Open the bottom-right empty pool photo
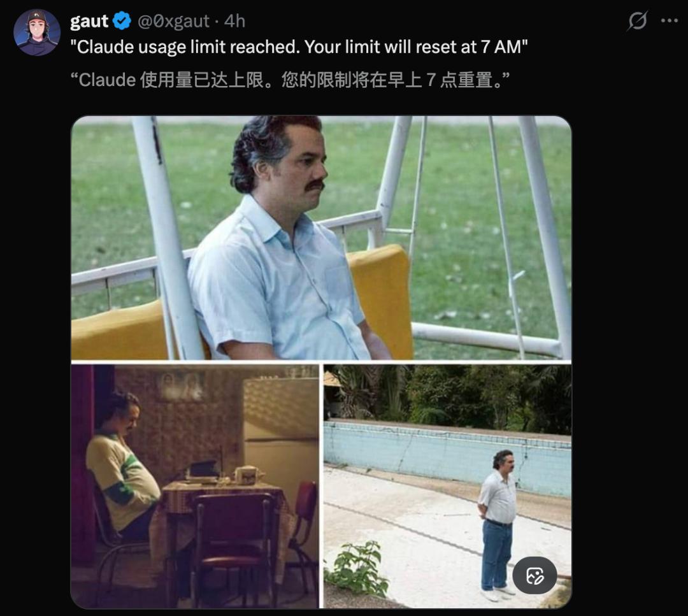Screen dimensions: 688x616 pos(447,486)
